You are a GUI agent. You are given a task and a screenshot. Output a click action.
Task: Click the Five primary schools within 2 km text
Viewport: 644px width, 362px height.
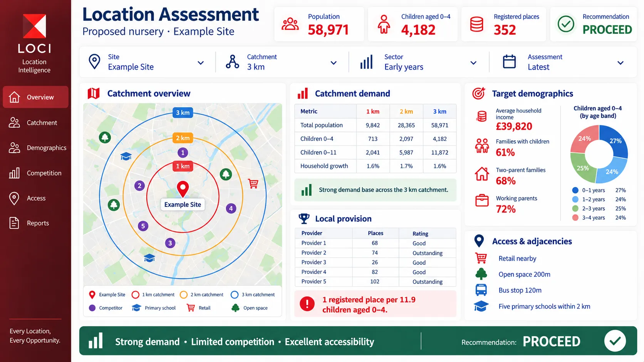544,306
